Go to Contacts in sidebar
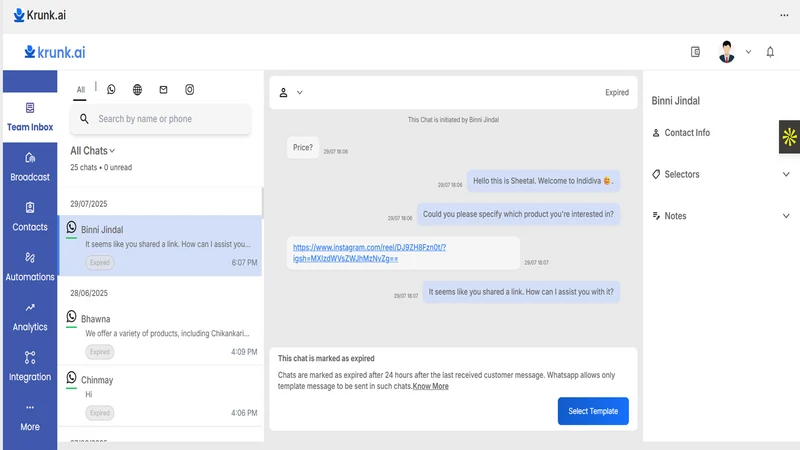Screen dimensions: 800x450 click(30, 217)
